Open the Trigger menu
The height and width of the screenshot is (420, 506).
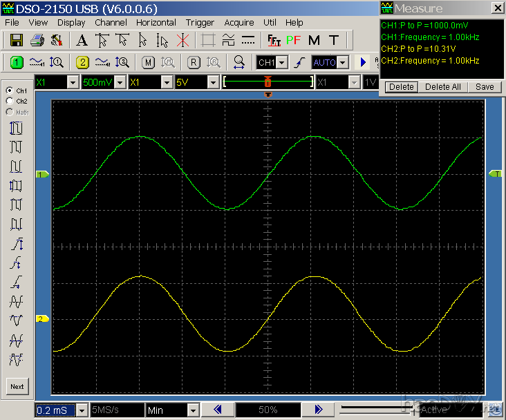click(200, 22)
